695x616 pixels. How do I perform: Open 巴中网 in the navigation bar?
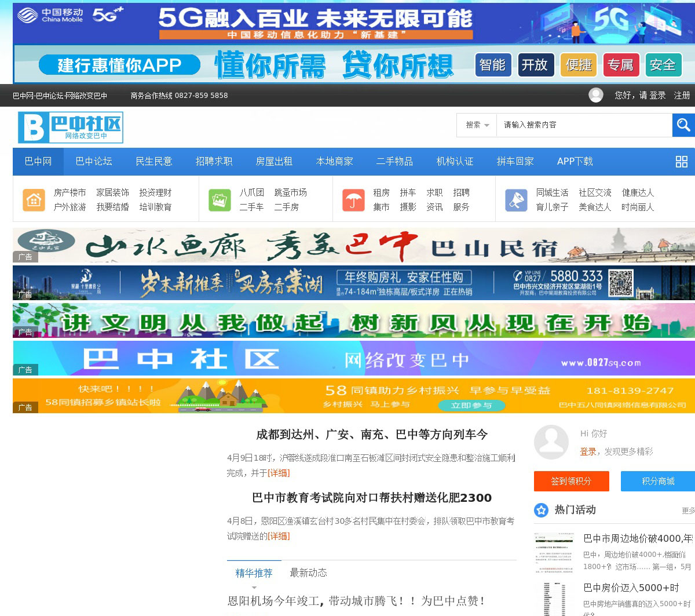[x=38, y=162]
